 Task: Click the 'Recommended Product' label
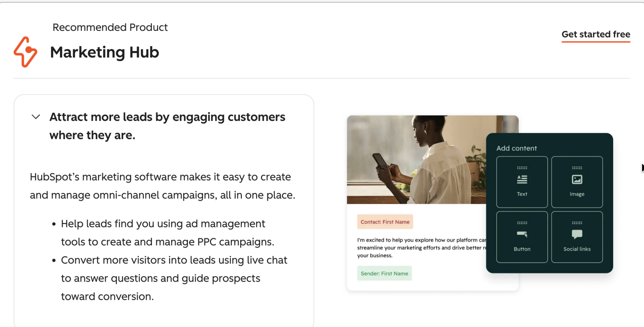[110, 28]
